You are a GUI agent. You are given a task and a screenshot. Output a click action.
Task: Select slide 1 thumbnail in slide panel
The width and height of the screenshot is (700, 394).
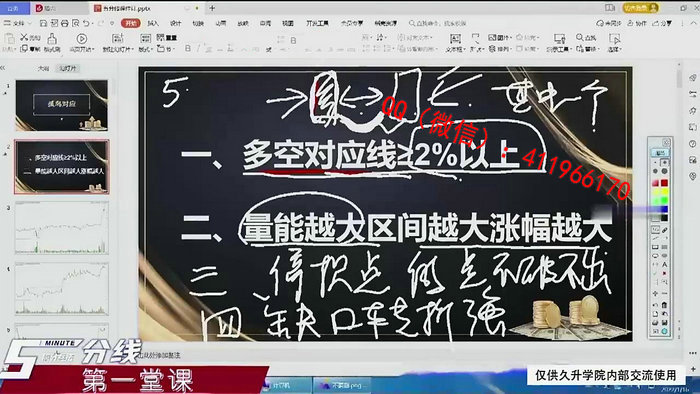[x=62, y=105]
